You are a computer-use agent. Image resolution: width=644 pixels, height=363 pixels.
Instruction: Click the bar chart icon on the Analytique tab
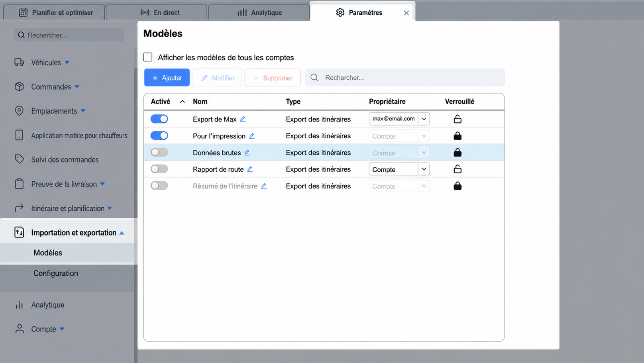[x=242, y=12]
